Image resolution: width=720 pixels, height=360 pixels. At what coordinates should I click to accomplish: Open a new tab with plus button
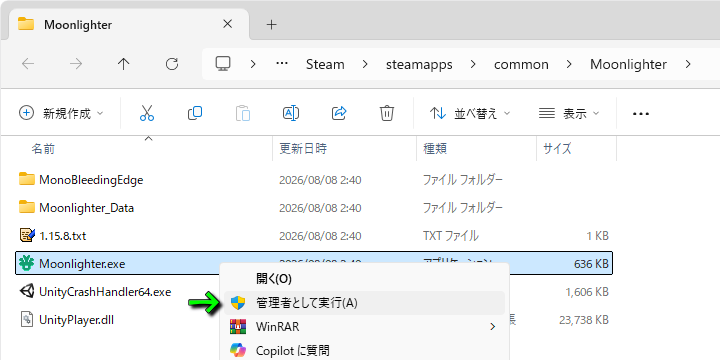[x=272, y=24]
